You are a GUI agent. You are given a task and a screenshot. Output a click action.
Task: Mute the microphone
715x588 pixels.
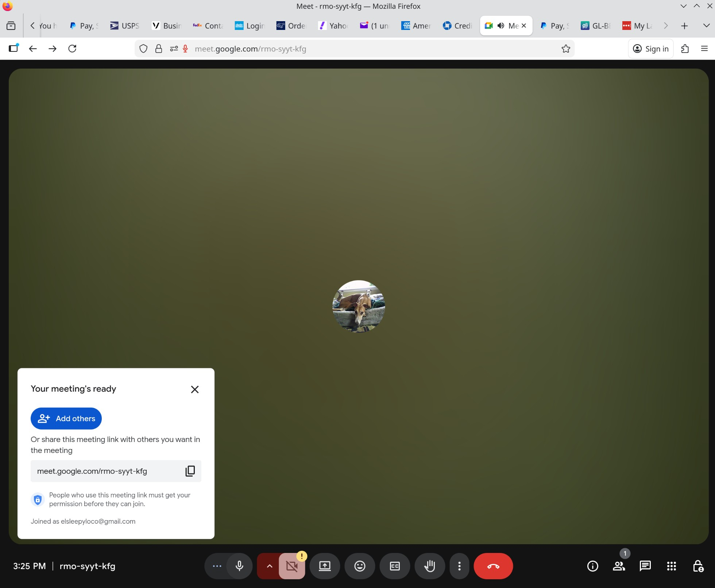point(239,566)
